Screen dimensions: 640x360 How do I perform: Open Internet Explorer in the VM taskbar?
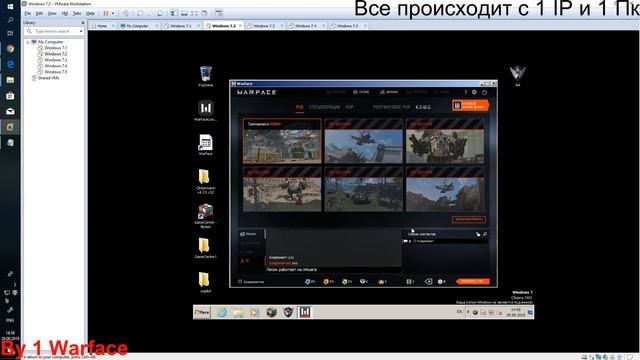pos(222,313)
